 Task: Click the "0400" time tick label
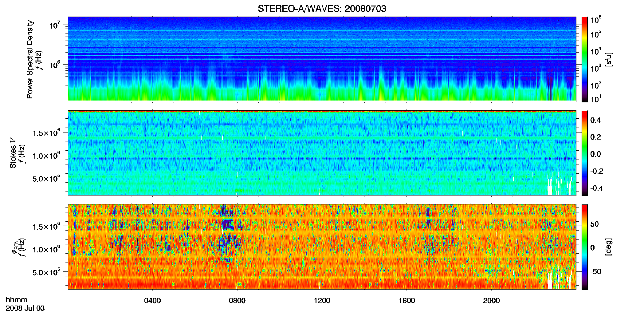(x=152, y=300)
